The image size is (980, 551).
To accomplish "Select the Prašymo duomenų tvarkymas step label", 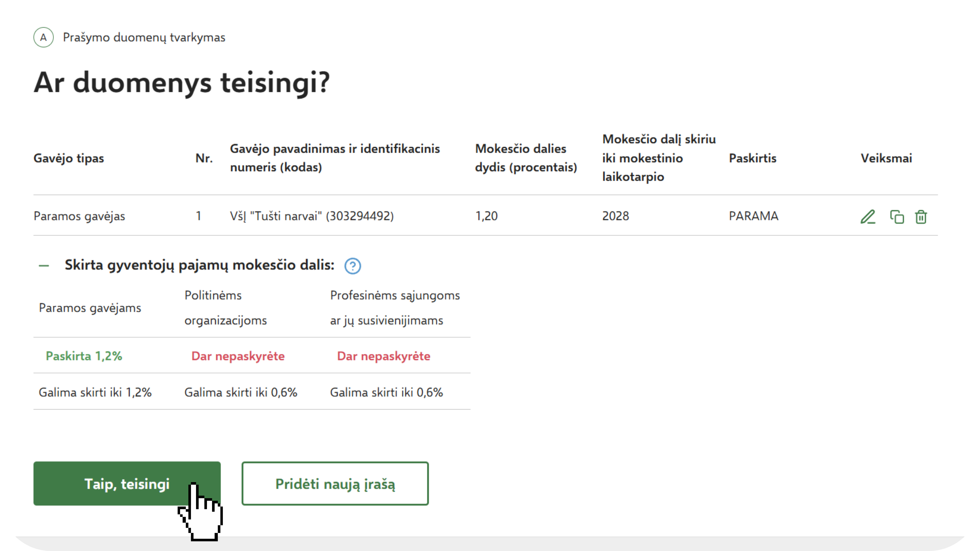I will tap(144, 37).
